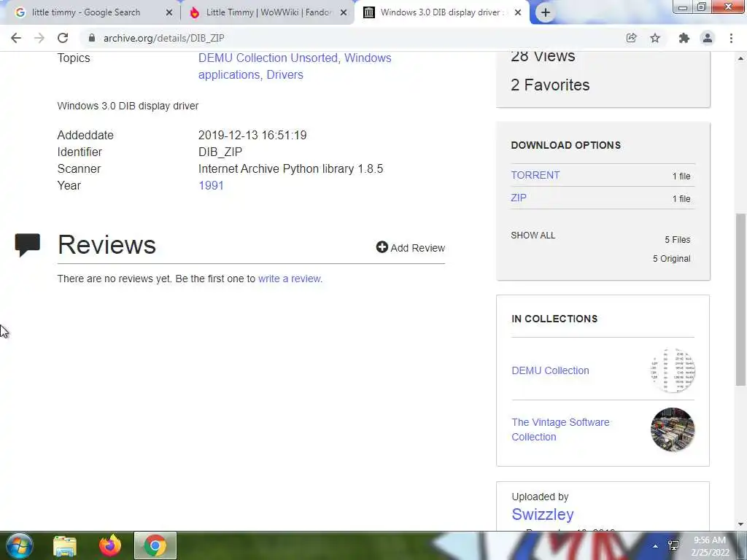Select the 2019-12-13 16:51:19 added date
This screenshot has height=560, width=747.
tap(252, 135)
